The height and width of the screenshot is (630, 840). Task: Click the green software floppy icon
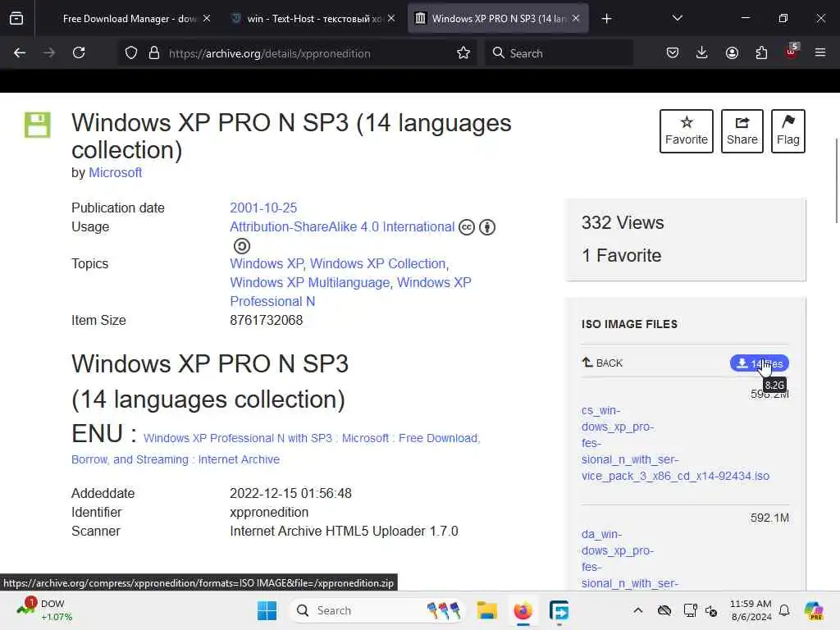tap(38, 125)
